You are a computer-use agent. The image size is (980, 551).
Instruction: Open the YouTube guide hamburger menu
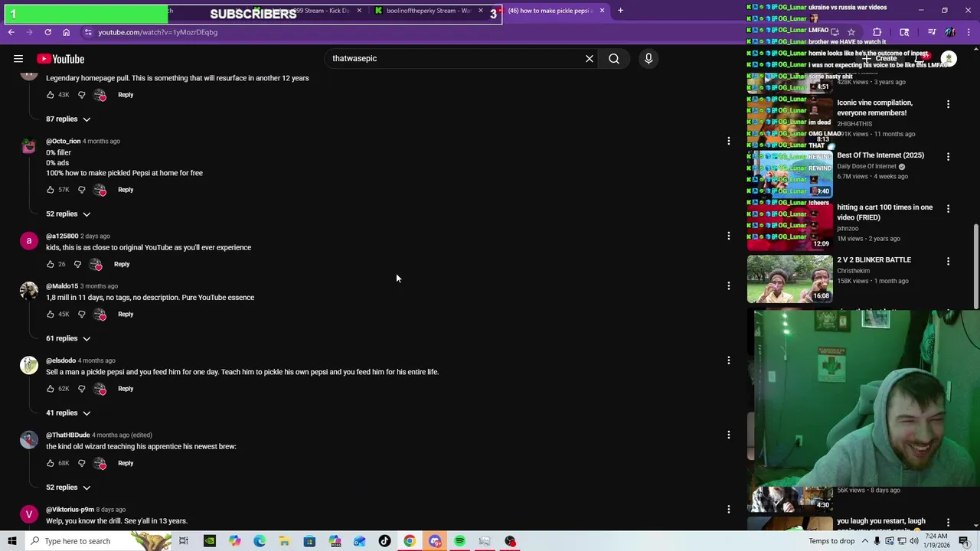coord(18,59)
